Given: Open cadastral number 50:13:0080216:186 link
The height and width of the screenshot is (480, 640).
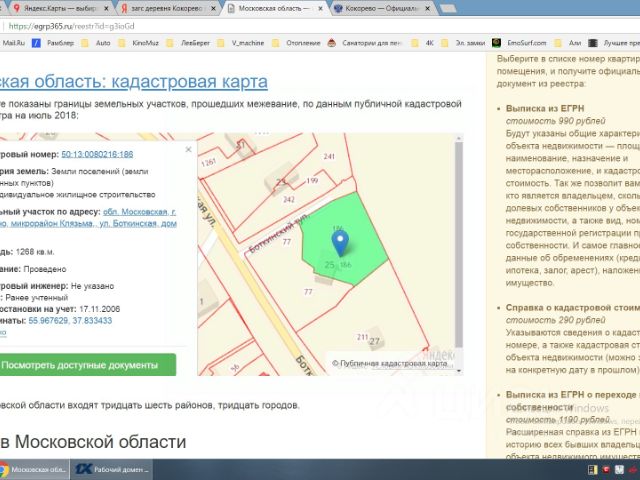Looking at the screenshot, I should pos(97,154).
